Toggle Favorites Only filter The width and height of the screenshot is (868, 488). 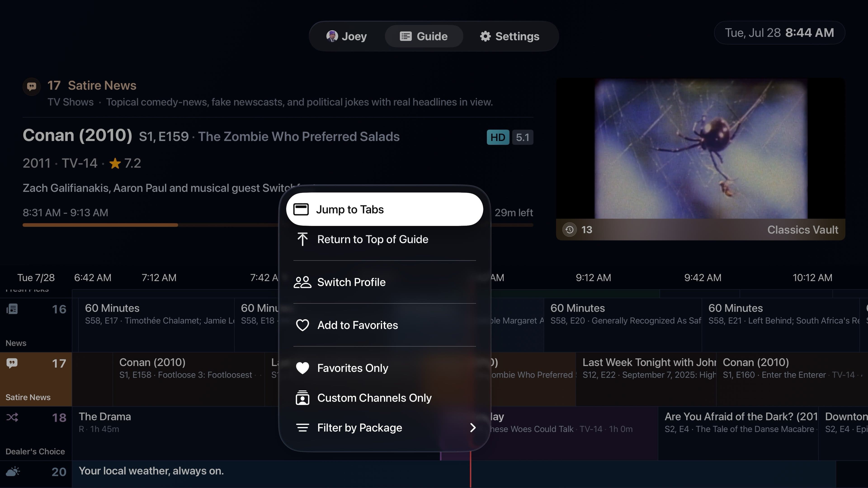coord(384,368)
